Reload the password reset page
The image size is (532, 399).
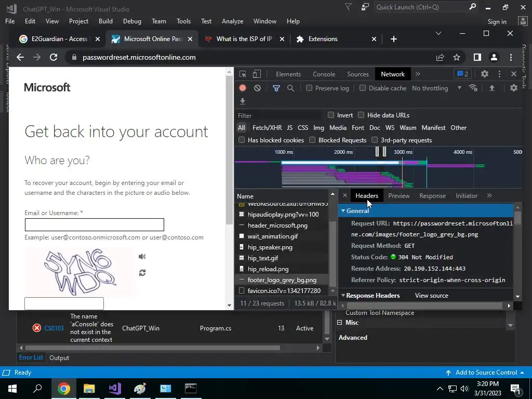click(54, 57)
